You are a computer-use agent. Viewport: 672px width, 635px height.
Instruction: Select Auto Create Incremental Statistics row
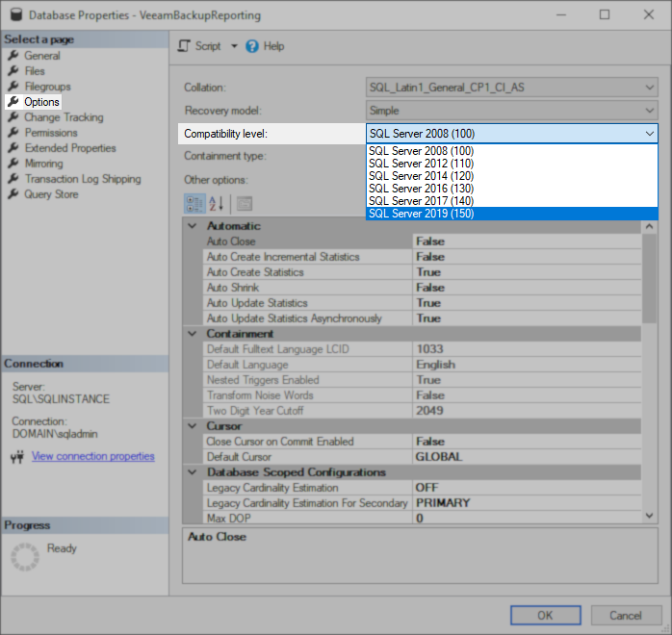pos(422,257)
